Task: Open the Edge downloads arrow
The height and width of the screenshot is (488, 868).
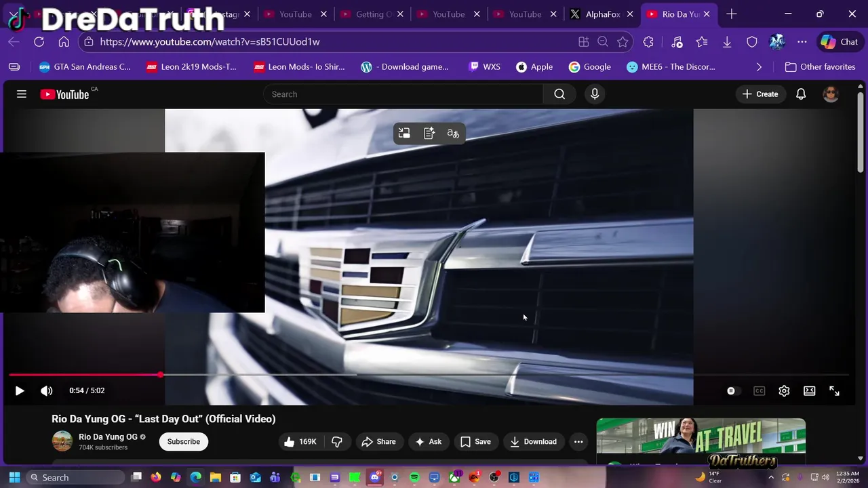Action: click(x=727, y=42)
